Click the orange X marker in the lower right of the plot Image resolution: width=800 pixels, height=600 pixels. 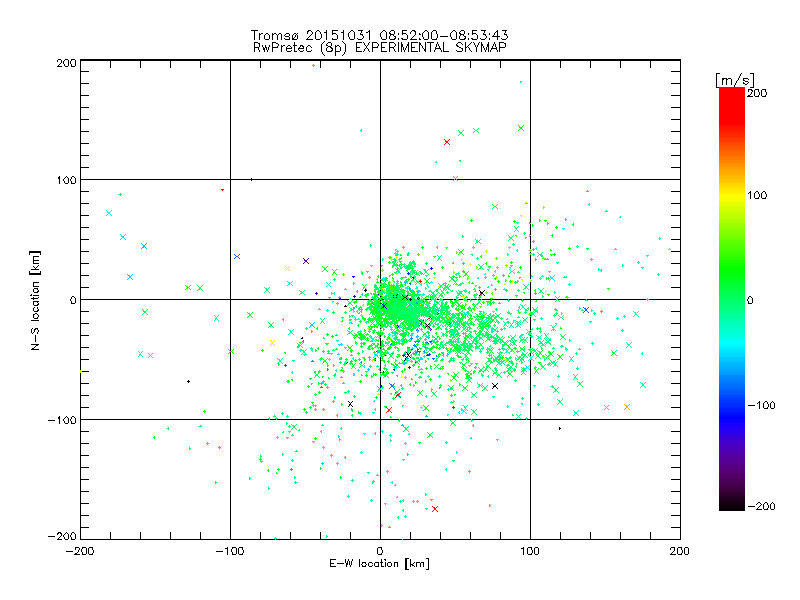click(x=627, y=407)
